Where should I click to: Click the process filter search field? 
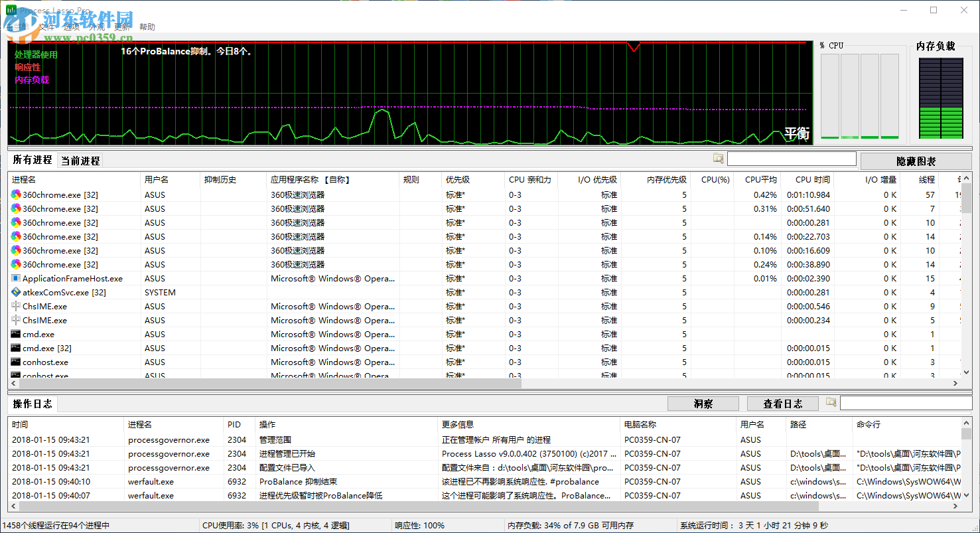pyautogui.click(x=791, y=159)
